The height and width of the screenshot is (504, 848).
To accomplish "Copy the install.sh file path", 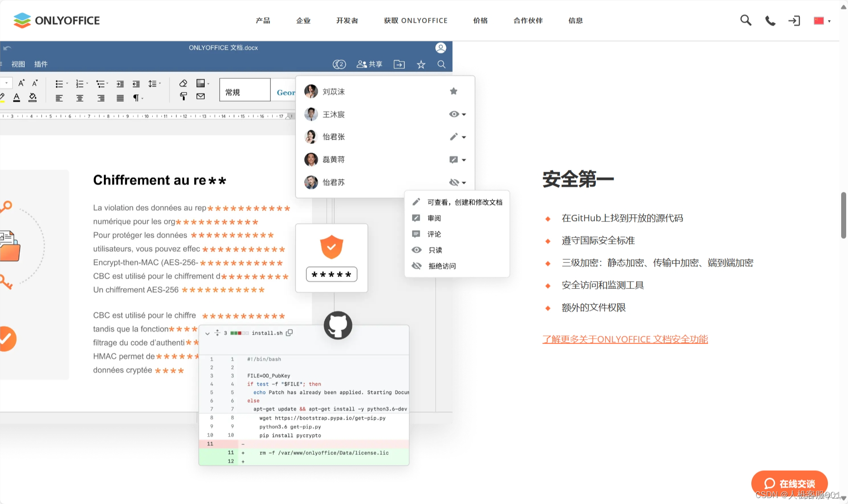I will [289, 333].
